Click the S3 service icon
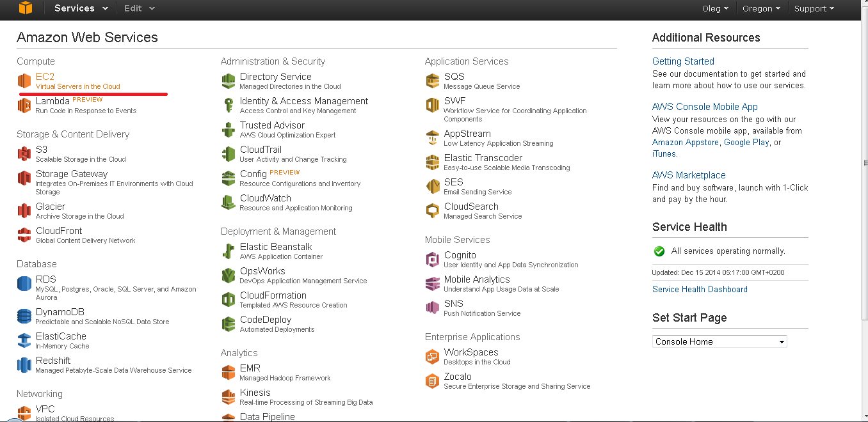Image resolution: width=868 pixels, height=422 pixels. coord(24,154)
